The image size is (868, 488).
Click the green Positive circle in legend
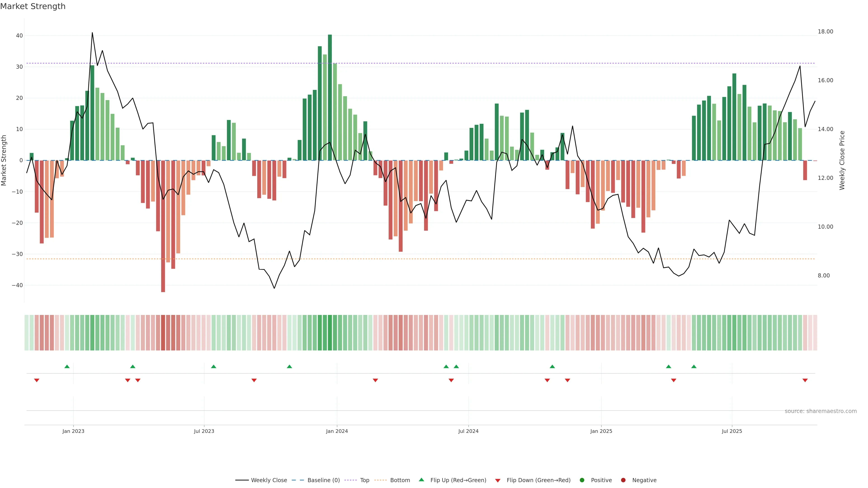tap(582, 480)
